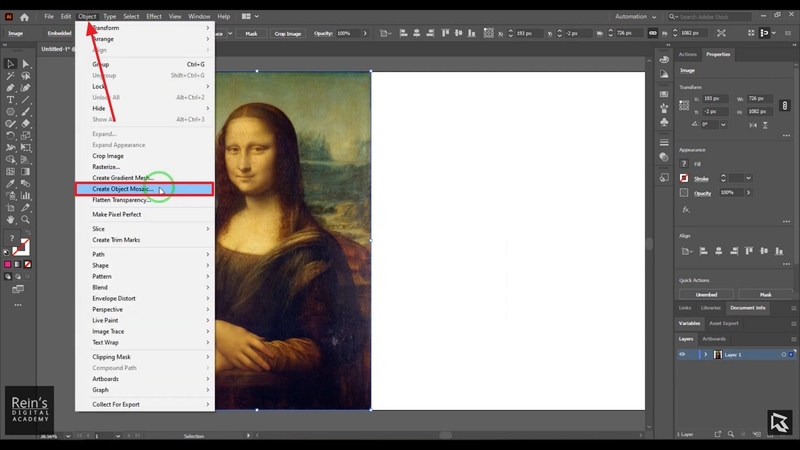Pick the Zoom tool in the toolbar
The image size is (800, 450).
23,219
